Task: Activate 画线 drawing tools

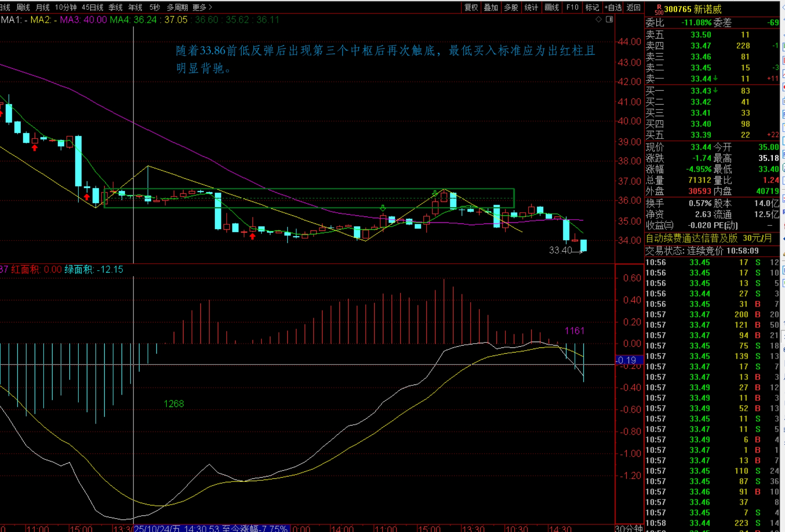Action: tap(552, 7)
